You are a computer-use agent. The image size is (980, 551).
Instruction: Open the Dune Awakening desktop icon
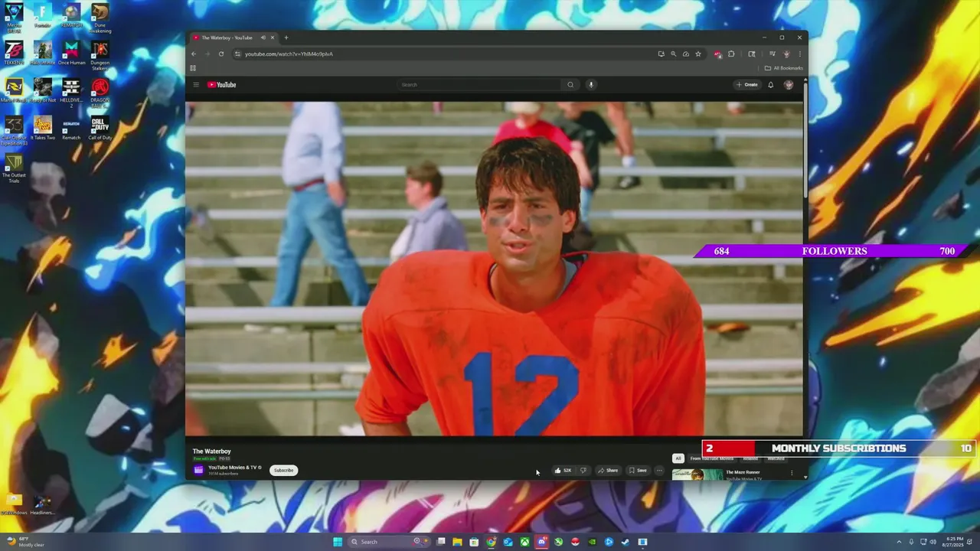[100, 17]
